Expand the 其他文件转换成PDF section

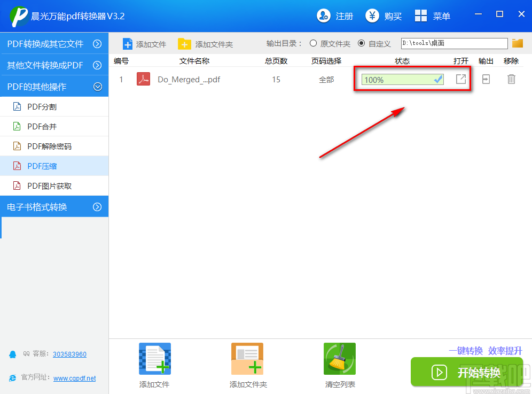coord(54,65)
